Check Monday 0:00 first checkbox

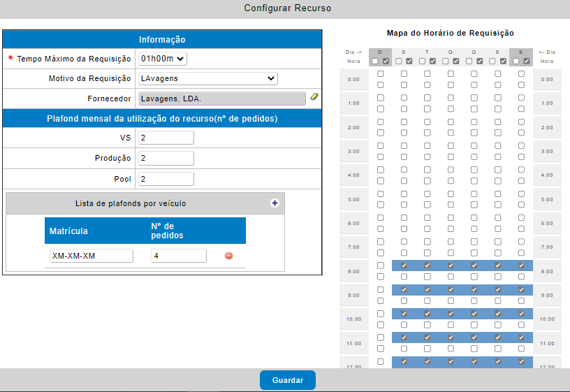tap(404, 74)
